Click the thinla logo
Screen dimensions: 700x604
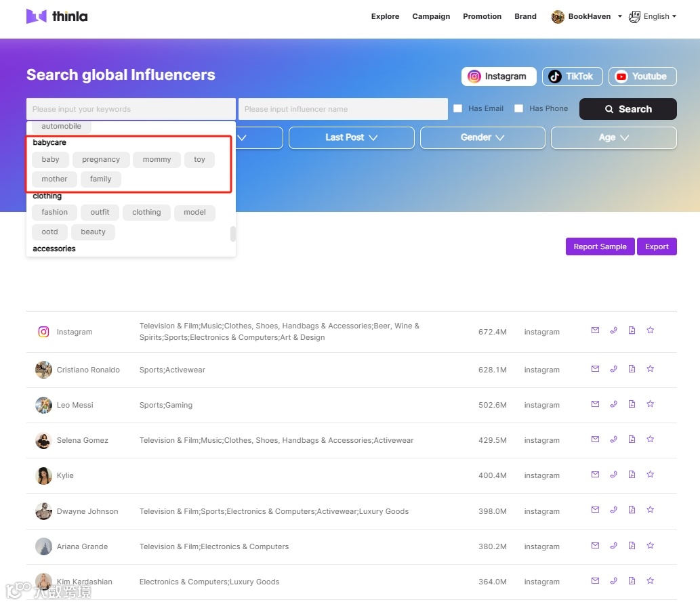point(57,16)
